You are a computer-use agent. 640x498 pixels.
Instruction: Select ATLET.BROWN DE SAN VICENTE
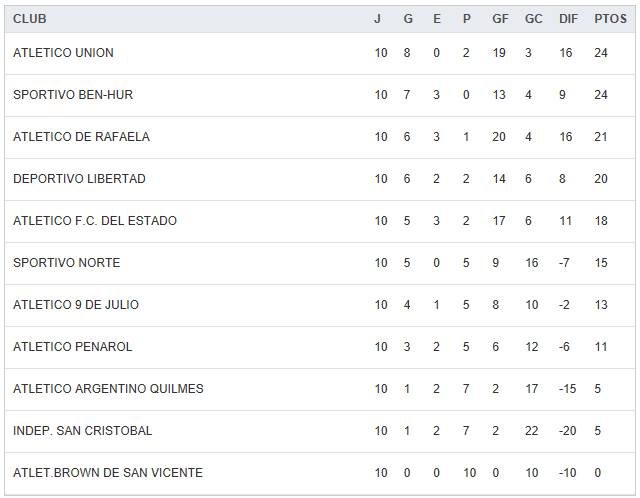(108, 473)
